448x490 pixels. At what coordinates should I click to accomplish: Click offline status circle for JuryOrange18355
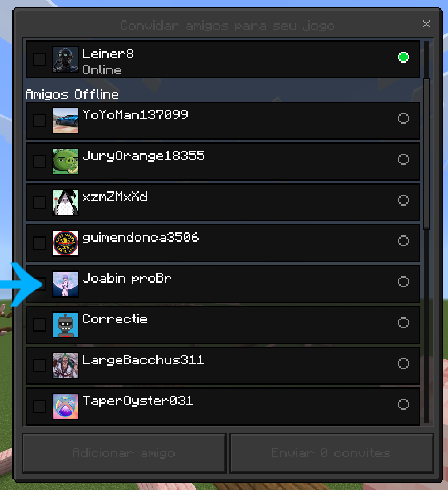pyautogui.click(x=403, y=159)
